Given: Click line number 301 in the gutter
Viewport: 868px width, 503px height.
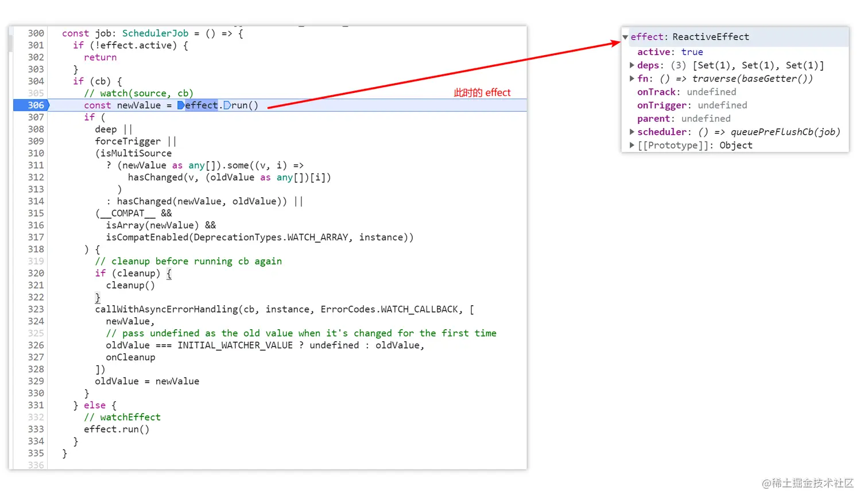Looking at the screenshot, I should [36, 45].
